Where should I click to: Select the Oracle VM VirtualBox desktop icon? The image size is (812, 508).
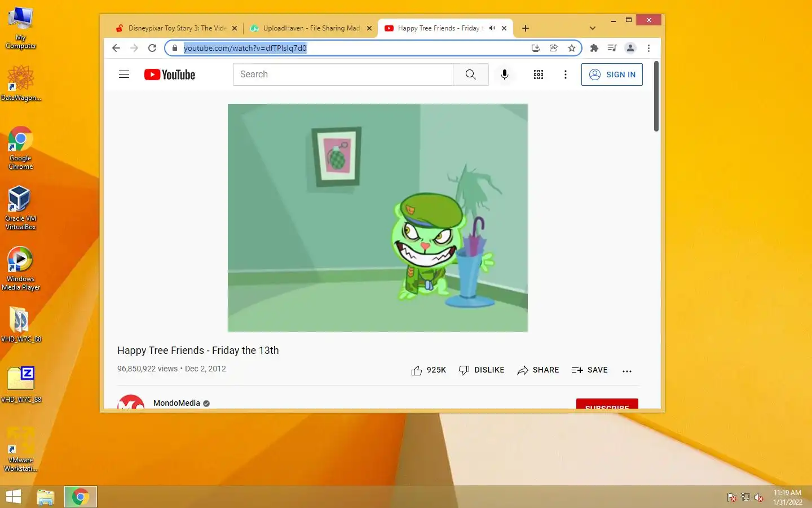tap(21, 208)
